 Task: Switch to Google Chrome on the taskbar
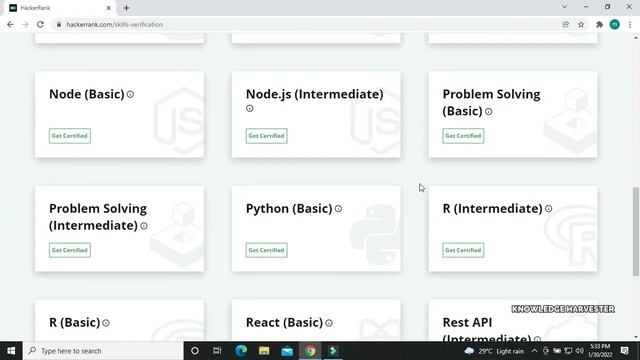[310, 351]
